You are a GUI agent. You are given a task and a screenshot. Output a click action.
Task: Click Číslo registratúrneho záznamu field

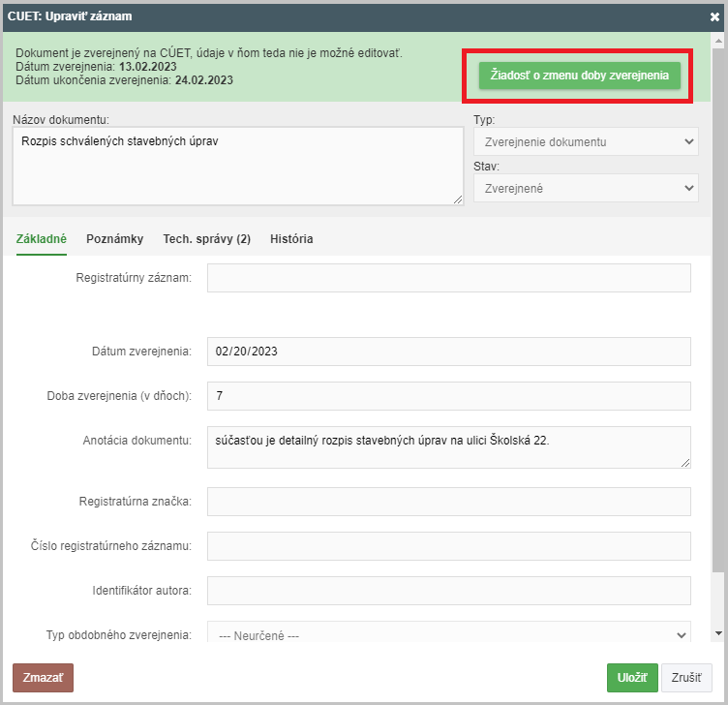(448, 546)
